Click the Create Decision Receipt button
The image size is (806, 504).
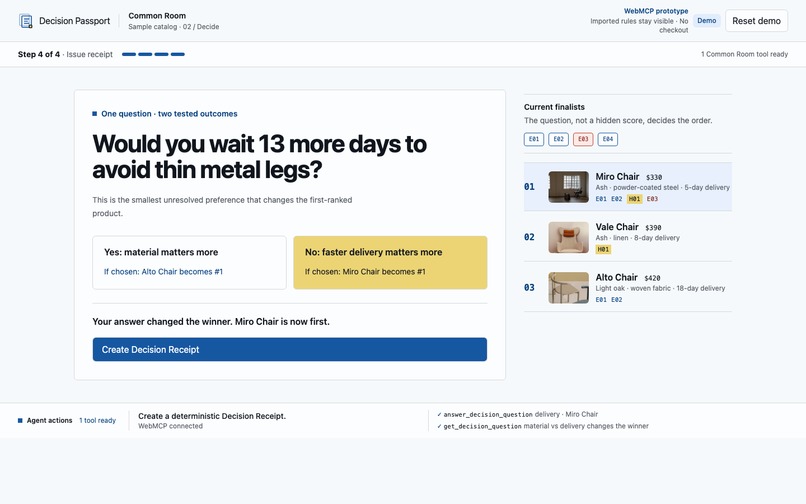(290, 349)
